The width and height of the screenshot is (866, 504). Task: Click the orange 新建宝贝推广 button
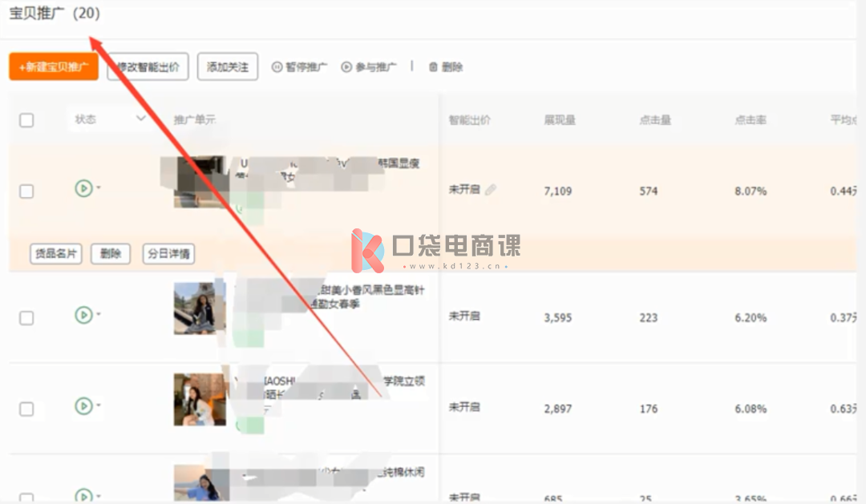[x=54, y=67]
